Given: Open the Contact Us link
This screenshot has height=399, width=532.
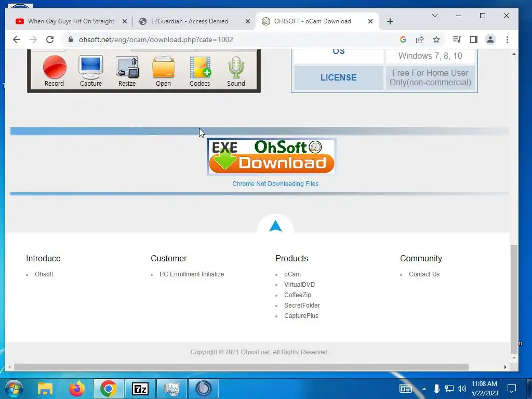Looking at the screenshot, I should 424,274.
